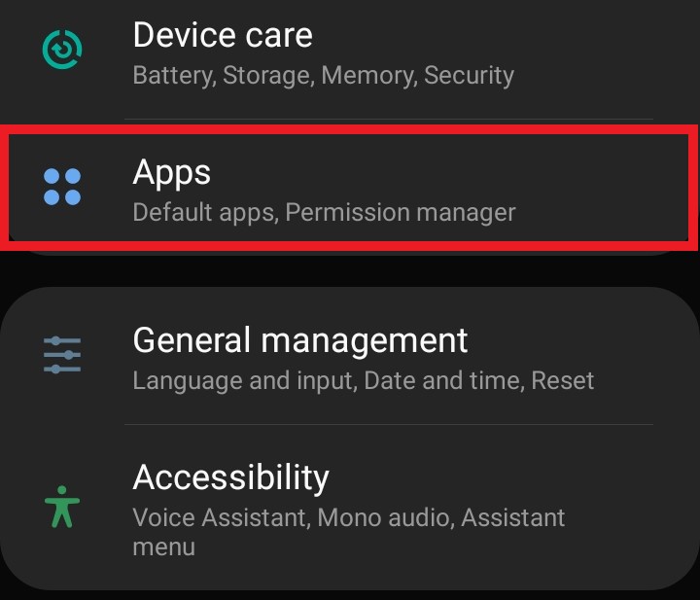Open the Apps settings title
700x600 pixels.
pyautogui.click(x=171, y=173)
